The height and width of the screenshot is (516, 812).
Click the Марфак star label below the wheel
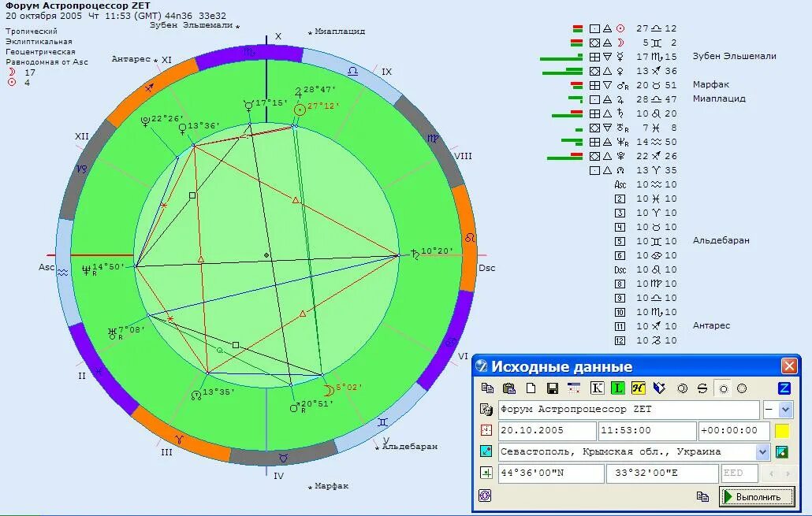331,486
